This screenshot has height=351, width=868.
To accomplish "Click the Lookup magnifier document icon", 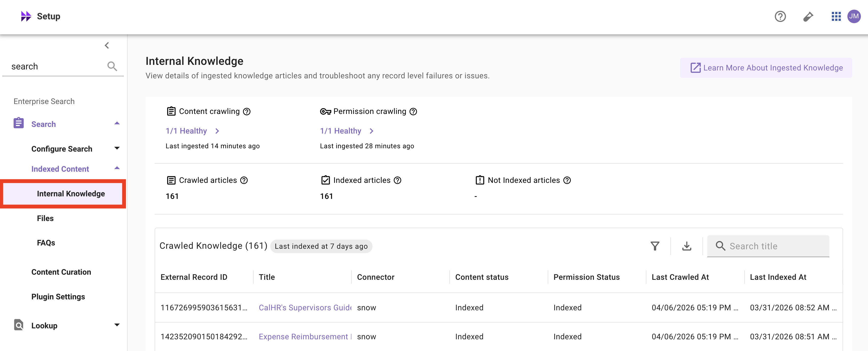I will (x=19, y=325).
